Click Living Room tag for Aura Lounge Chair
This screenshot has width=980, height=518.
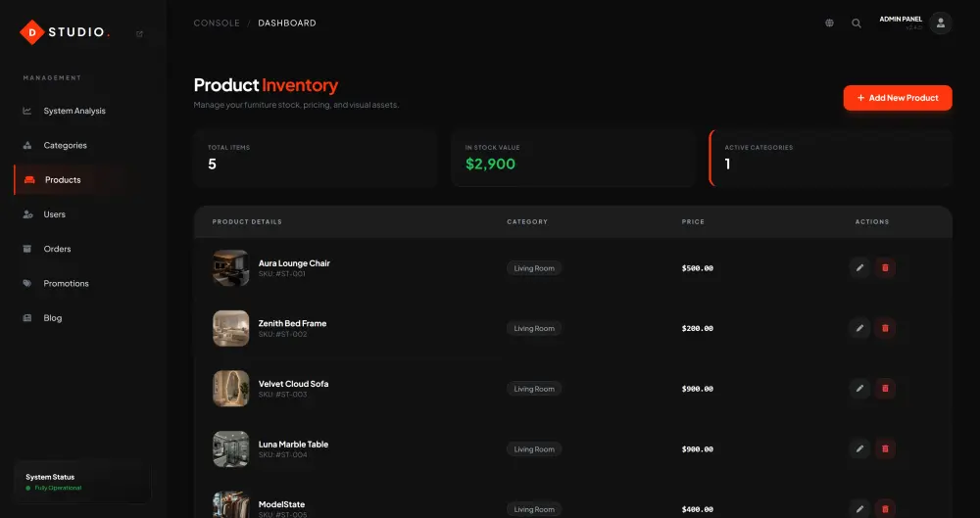click(x=534, y=268)
